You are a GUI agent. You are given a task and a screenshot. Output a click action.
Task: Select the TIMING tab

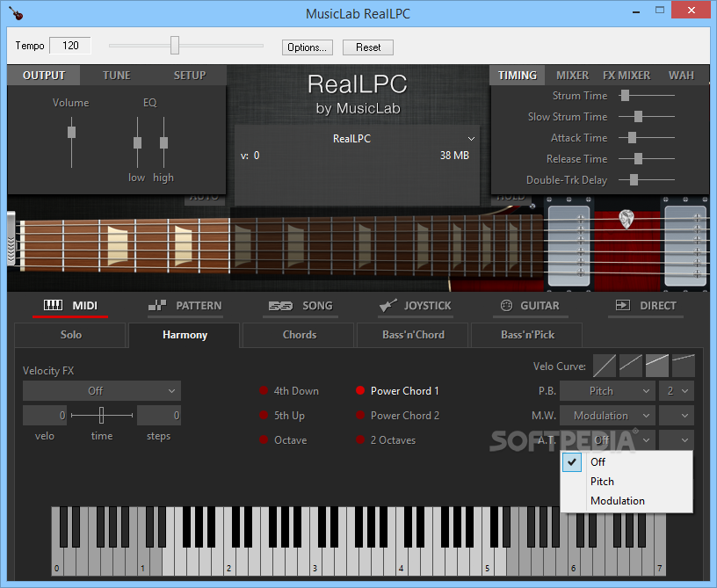[518, 76]
